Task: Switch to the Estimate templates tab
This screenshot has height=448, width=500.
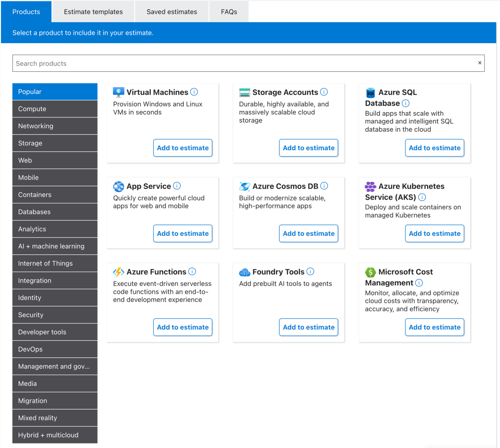Action: click(x=93, y=12)
